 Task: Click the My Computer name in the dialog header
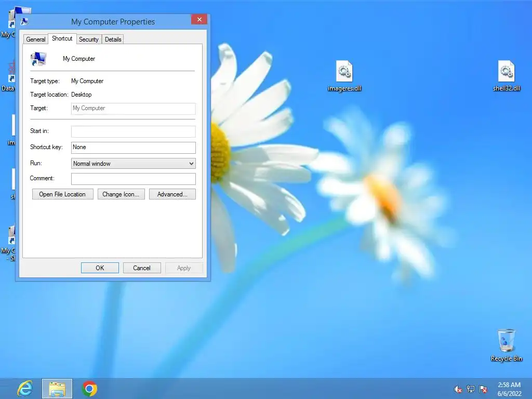[x=79, y=59]
